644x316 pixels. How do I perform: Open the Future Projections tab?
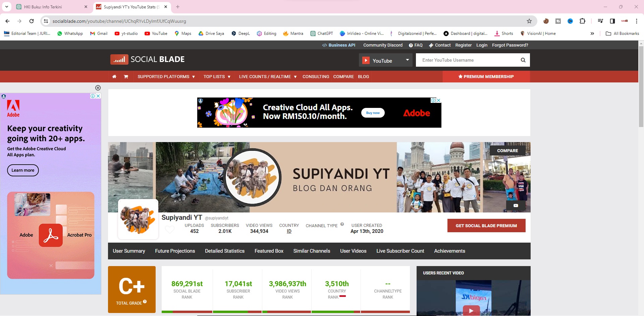pyautogui.click(x=175, y=251)
